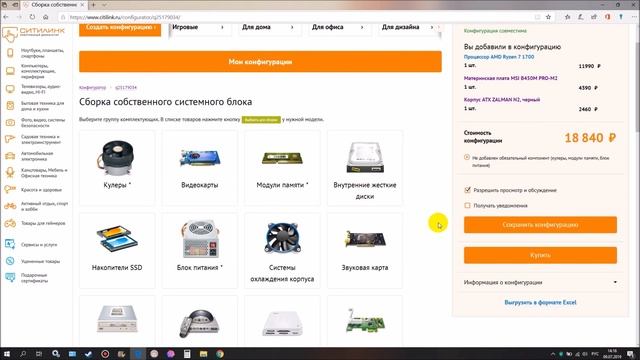Select the Модули памяти component card

[282, 167]
